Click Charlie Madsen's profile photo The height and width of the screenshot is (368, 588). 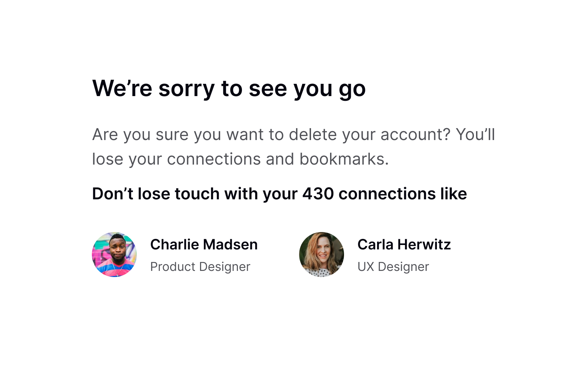pyautogui.click(x=114, y=255)
